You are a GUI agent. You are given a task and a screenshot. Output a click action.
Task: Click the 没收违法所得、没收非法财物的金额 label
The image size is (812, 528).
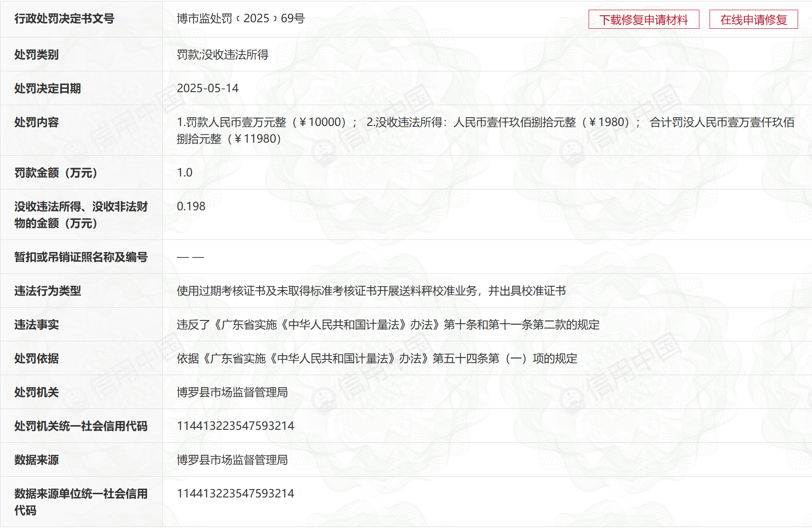pos(81,215)
